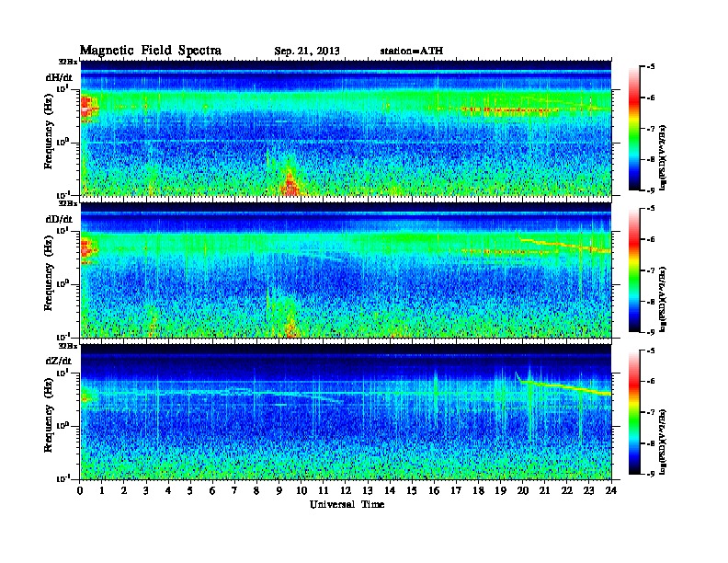Click hour 14 on the time axis

(390, 490)
